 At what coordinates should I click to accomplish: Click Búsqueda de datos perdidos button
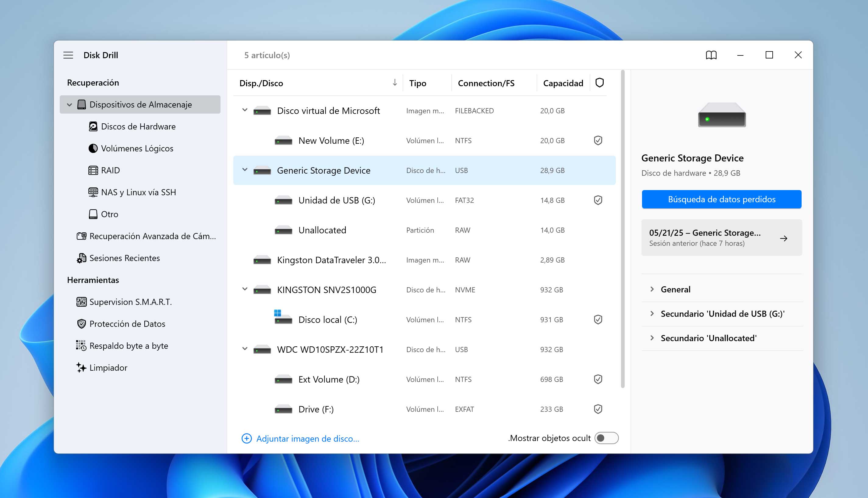click(722, 200)
